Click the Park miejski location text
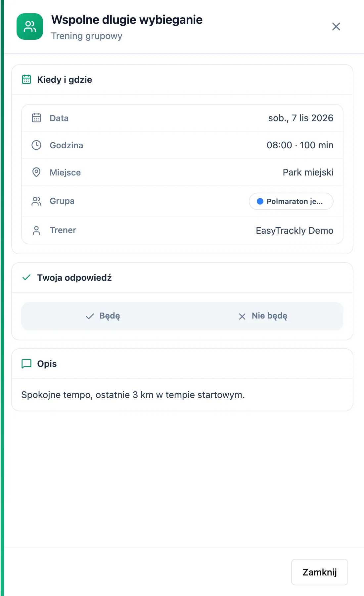This screenshot has height=596, width=364. [308, 172]
